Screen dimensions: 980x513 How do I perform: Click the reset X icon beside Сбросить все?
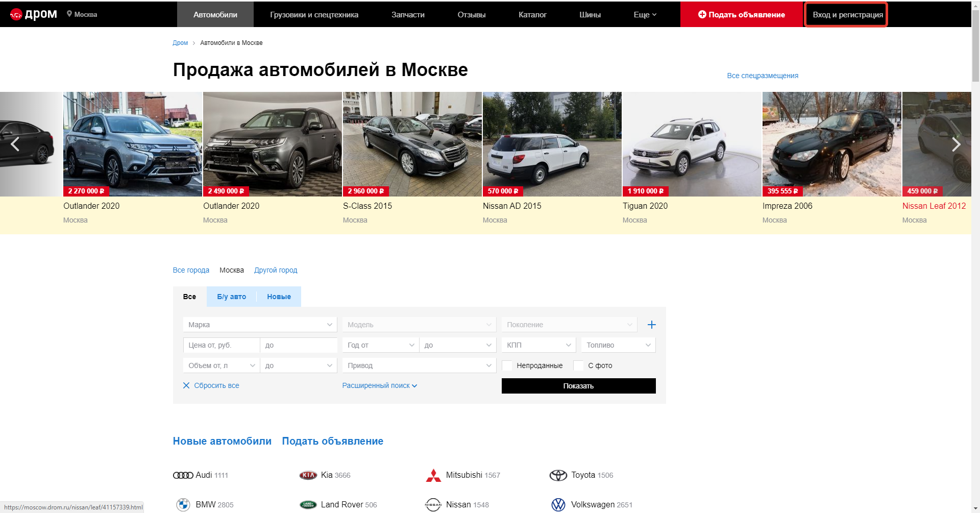point(186,385)
